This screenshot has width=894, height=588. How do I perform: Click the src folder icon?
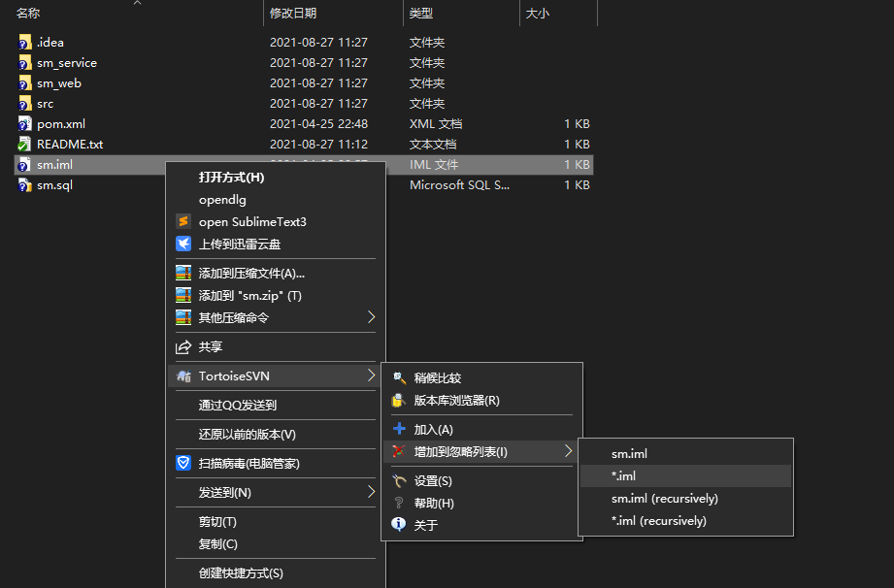pos(24,104)
